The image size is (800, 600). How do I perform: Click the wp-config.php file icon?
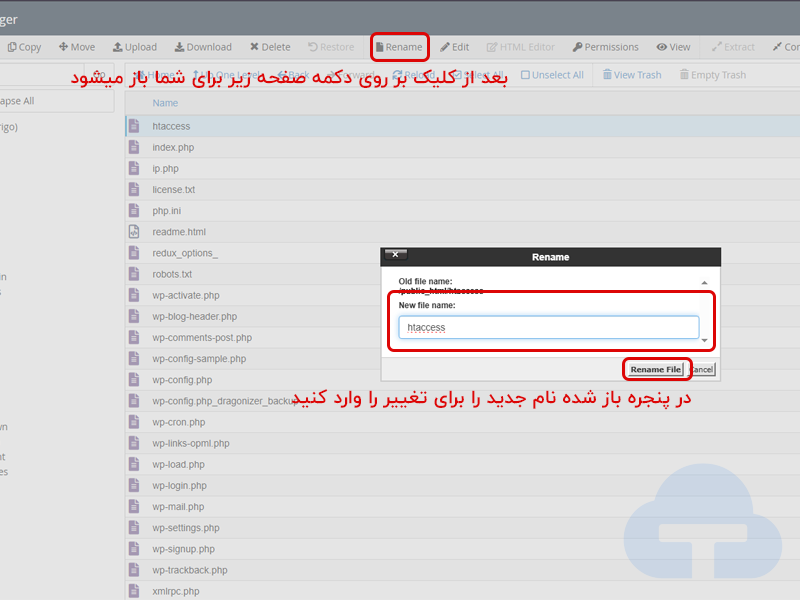[134, 380]
